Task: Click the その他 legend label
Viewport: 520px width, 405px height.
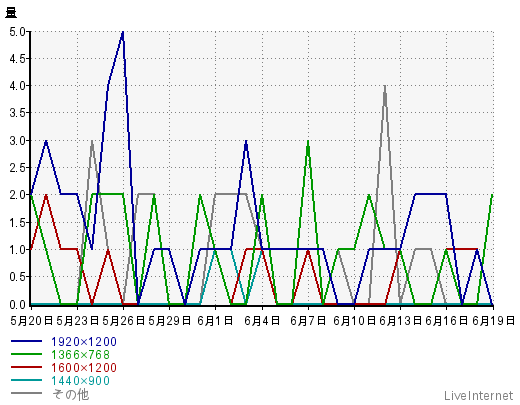Action: coord(70,394)
